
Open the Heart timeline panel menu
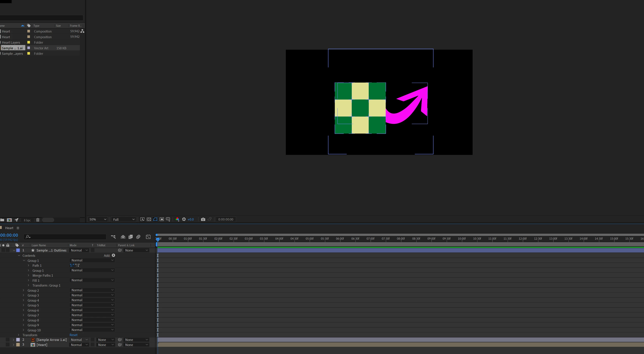pos(18,228)
